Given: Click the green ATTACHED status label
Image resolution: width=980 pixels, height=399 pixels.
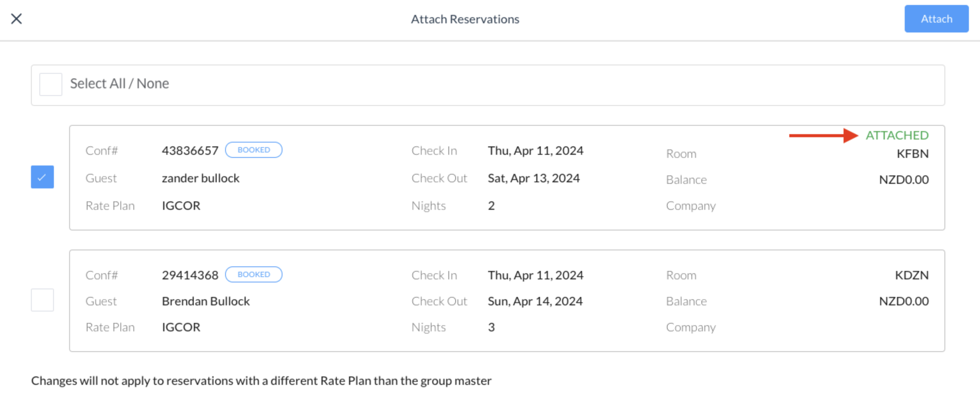Looking at the screenshot, I should point(897,136).
